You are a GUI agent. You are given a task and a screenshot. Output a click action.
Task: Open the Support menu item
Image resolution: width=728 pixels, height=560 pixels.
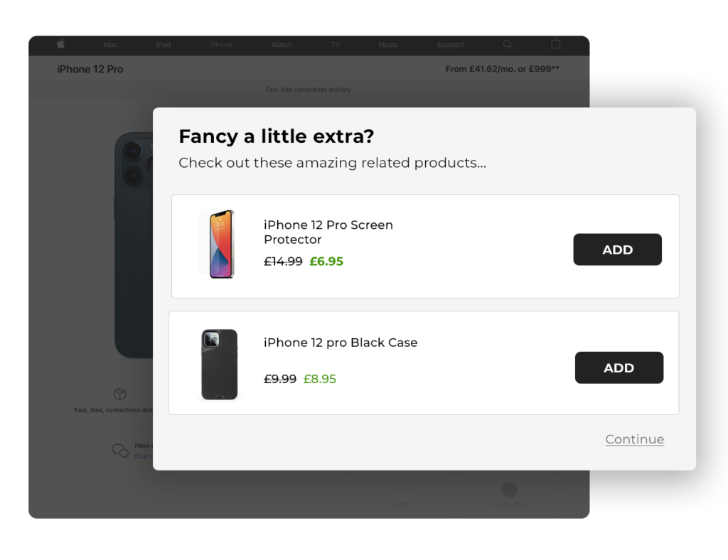[x=450, y=45]
